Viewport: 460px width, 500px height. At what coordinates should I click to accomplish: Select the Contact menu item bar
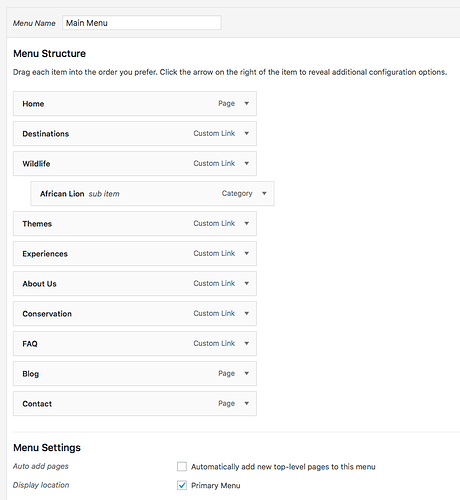tap(135, 404)
